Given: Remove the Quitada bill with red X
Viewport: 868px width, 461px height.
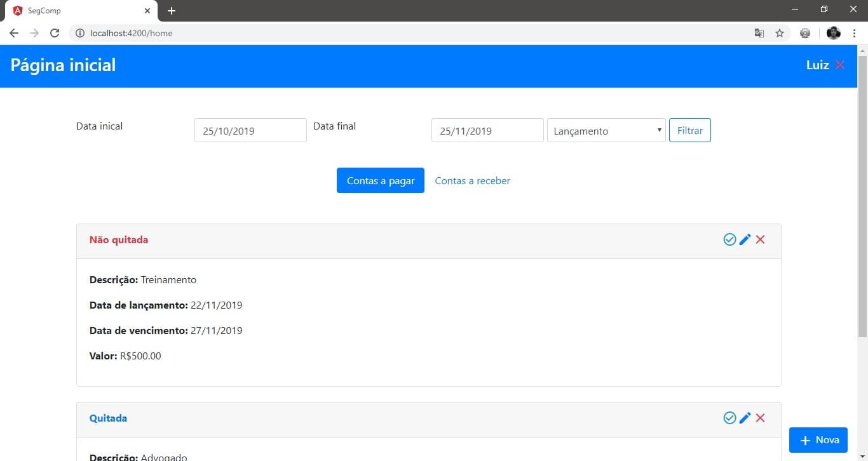Looking at the screenshot, I should click(760, 418).
